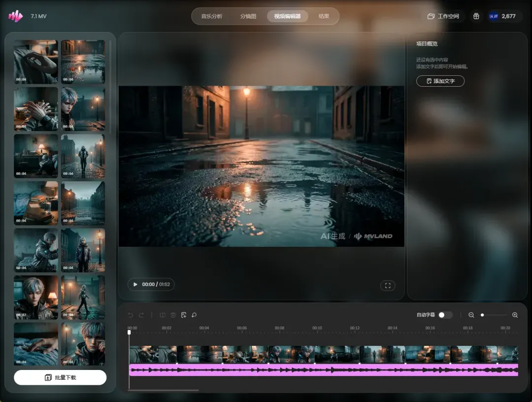Play the video preview
The height and width of the screenshot is (402, 532).
tap(135, 284)
